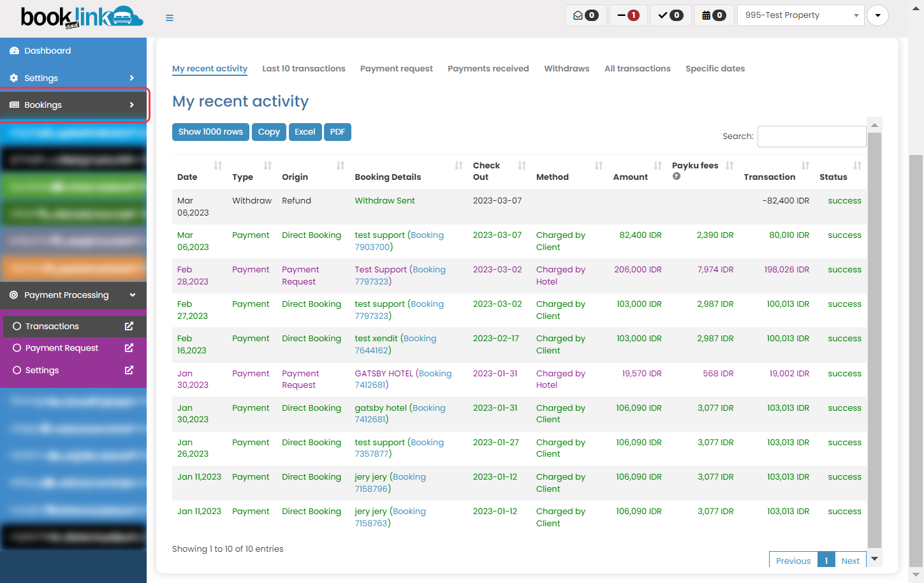Open the All transactions tab

638,68
